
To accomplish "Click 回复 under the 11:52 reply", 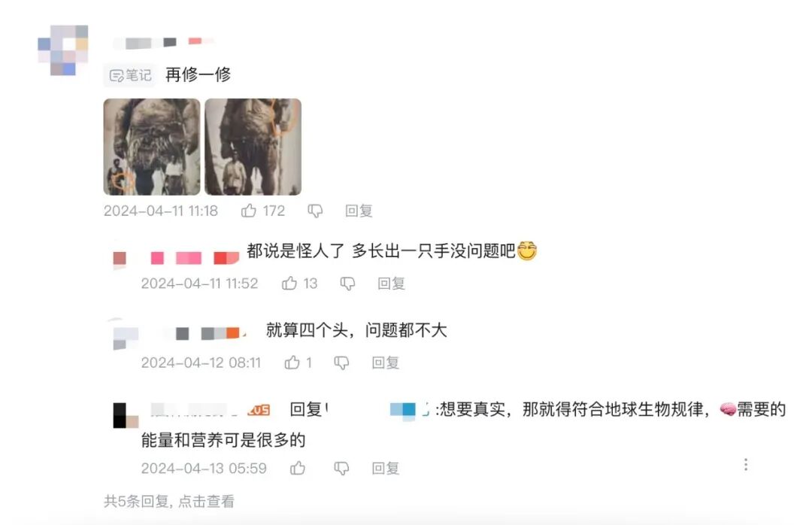I will pyautogui.click(x=391, y=284).
